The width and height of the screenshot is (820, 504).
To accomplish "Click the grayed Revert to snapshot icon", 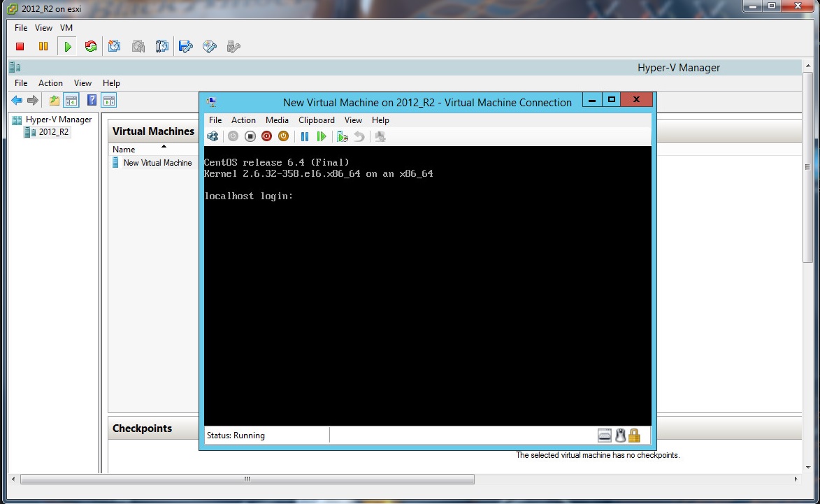I will click(138, 47).
